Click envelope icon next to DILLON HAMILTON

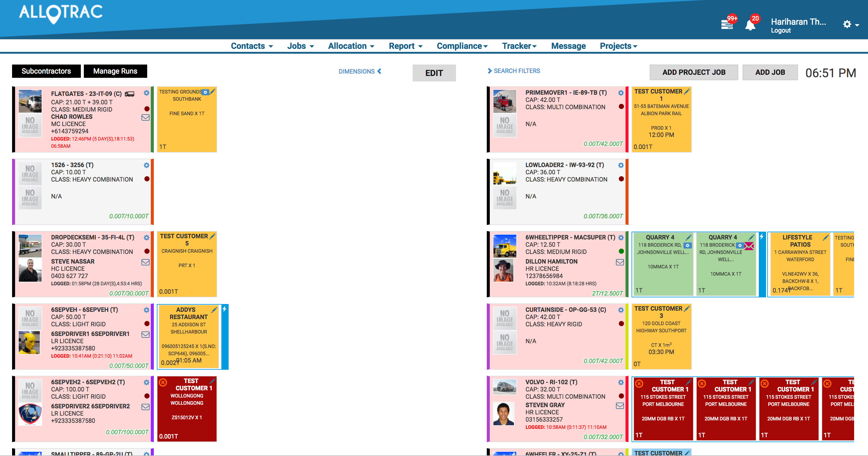point(620,262)
